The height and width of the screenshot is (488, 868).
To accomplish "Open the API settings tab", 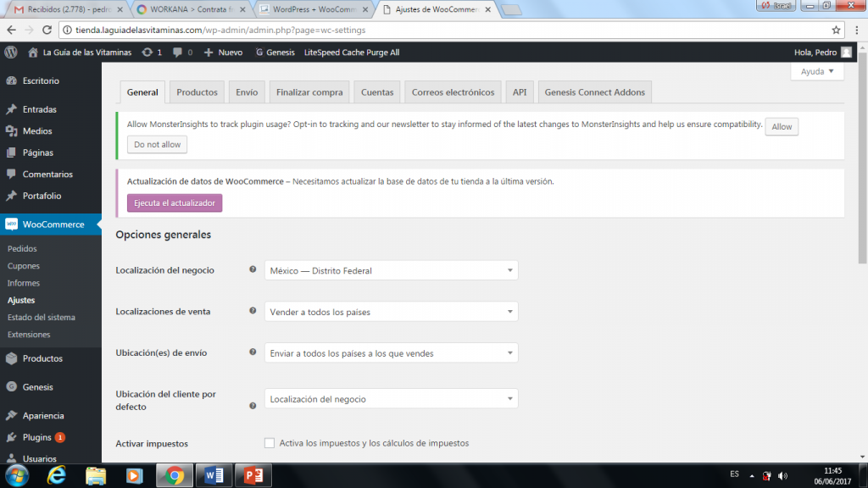I will click(520, 92).
